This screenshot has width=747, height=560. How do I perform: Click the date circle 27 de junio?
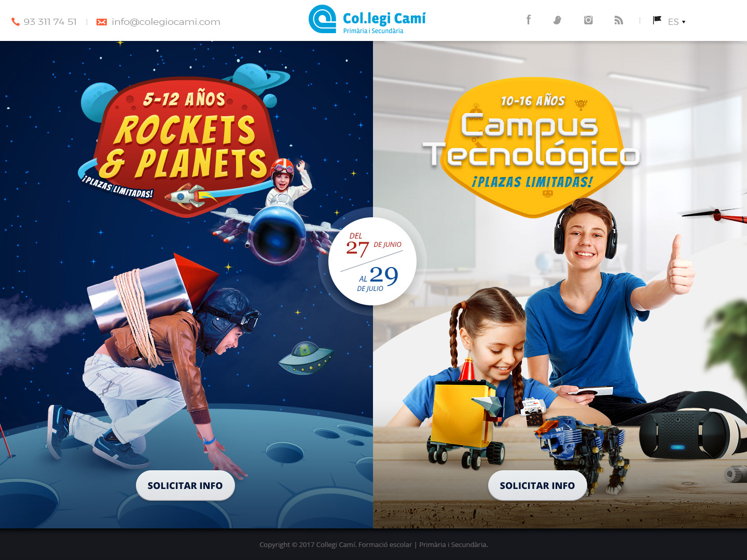(372, 261)
